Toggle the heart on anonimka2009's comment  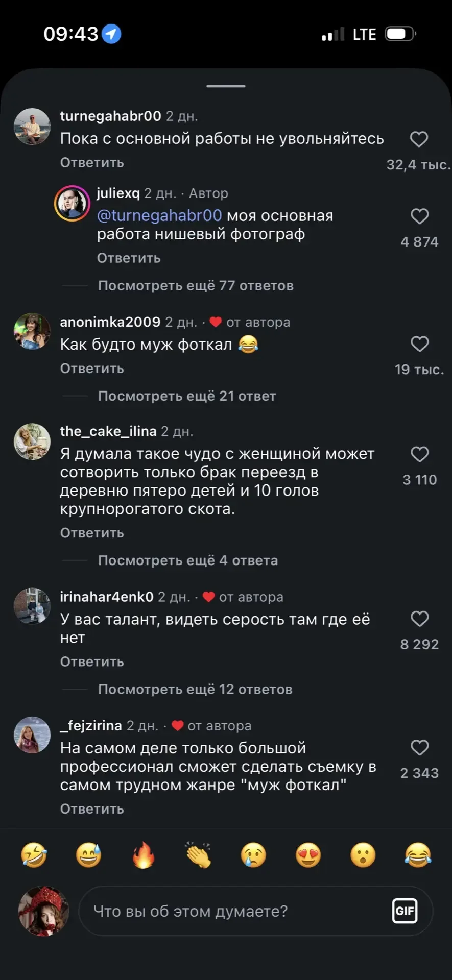(419, 344)
